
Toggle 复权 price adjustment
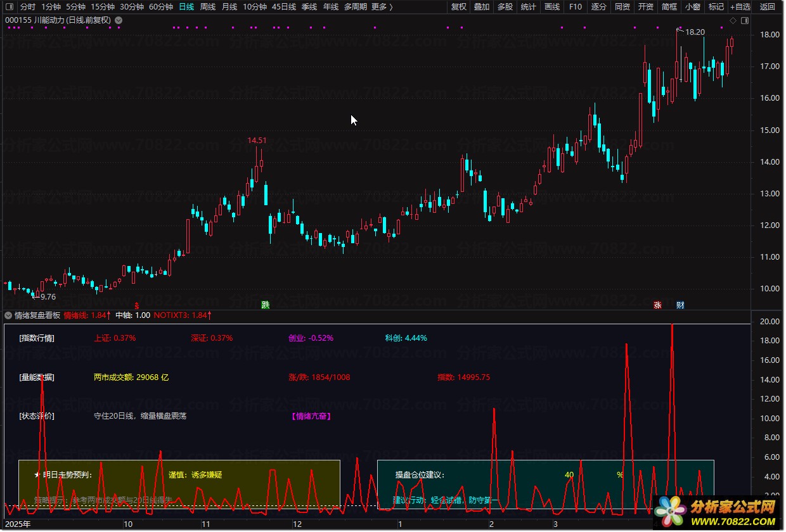(x=458, y=7)
